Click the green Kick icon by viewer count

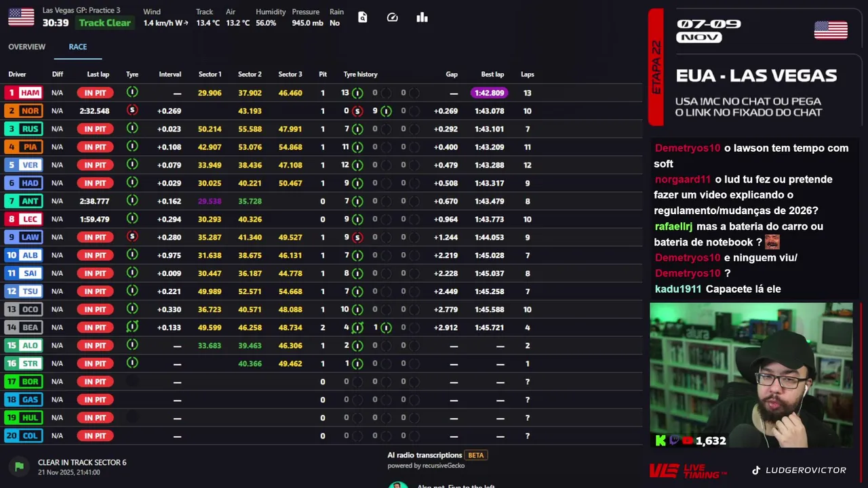660,441
